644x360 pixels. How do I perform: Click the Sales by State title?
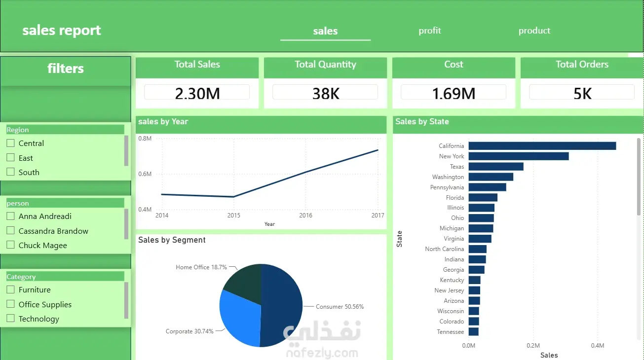(x=422, y=121)
